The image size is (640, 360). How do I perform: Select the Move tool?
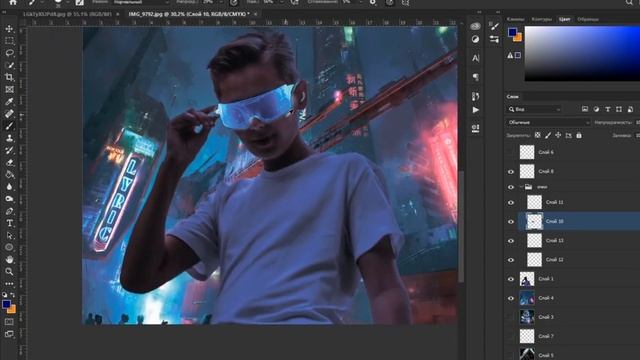9,29
